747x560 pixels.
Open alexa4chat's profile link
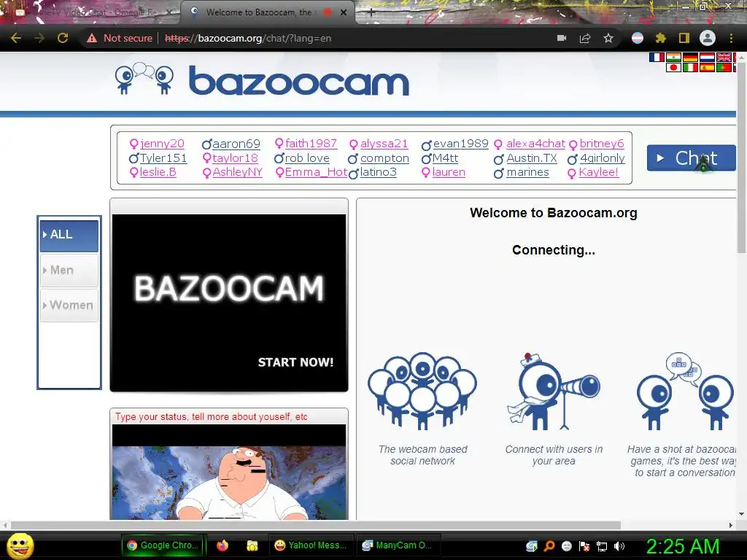tap(535, 144)
